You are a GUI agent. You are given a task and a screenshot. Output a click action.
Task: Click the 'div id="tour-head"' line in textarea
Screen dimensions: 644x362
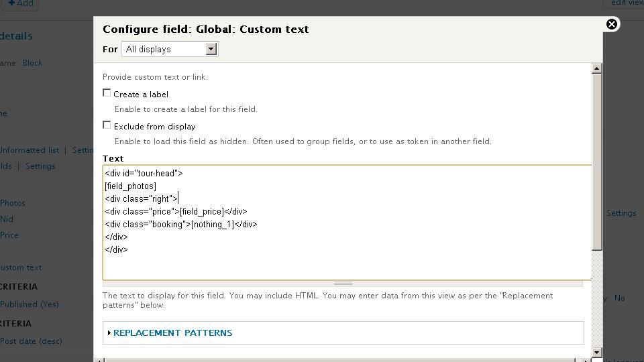pos(144,173)
